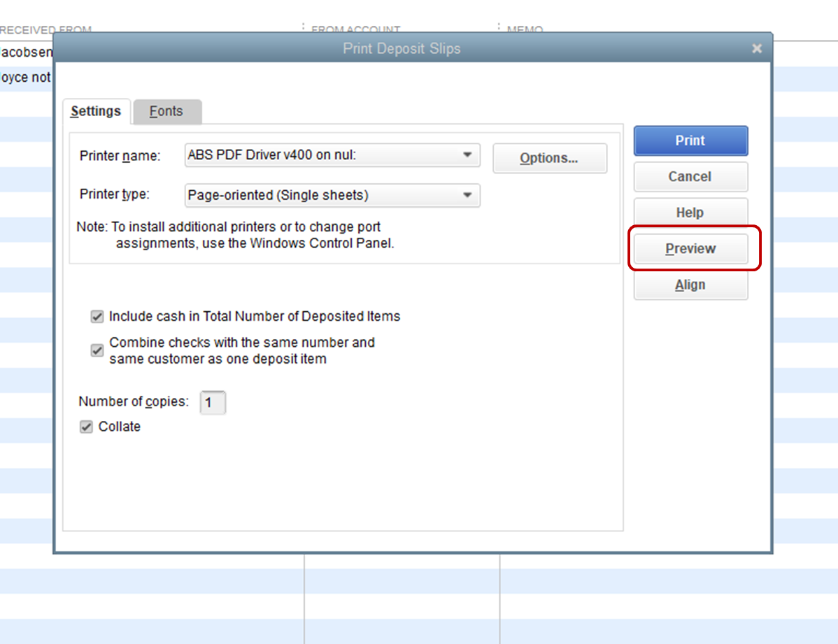Preview the deposit slip
The width and height of the screenshot is (838, 644).
pos(690,249)
